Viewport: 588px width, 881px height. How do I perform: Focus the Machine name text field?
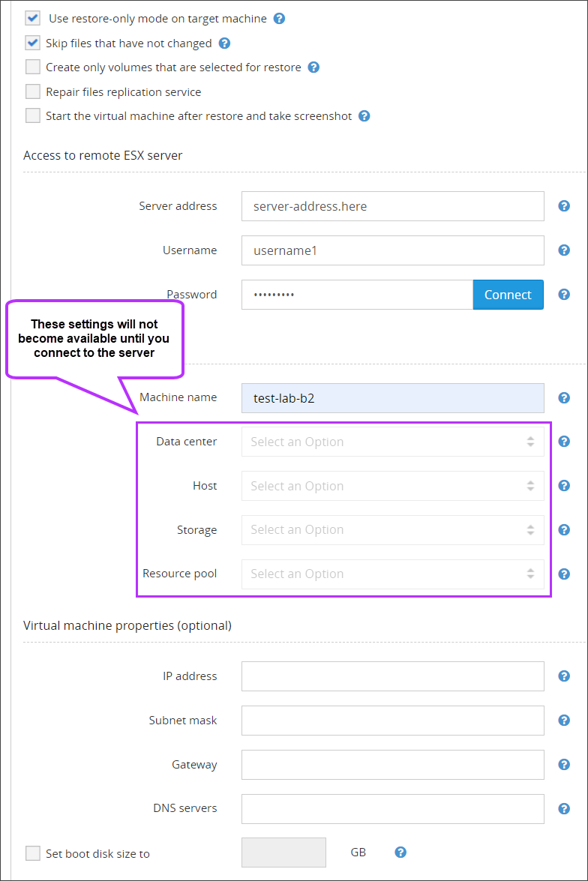point(392,398)
